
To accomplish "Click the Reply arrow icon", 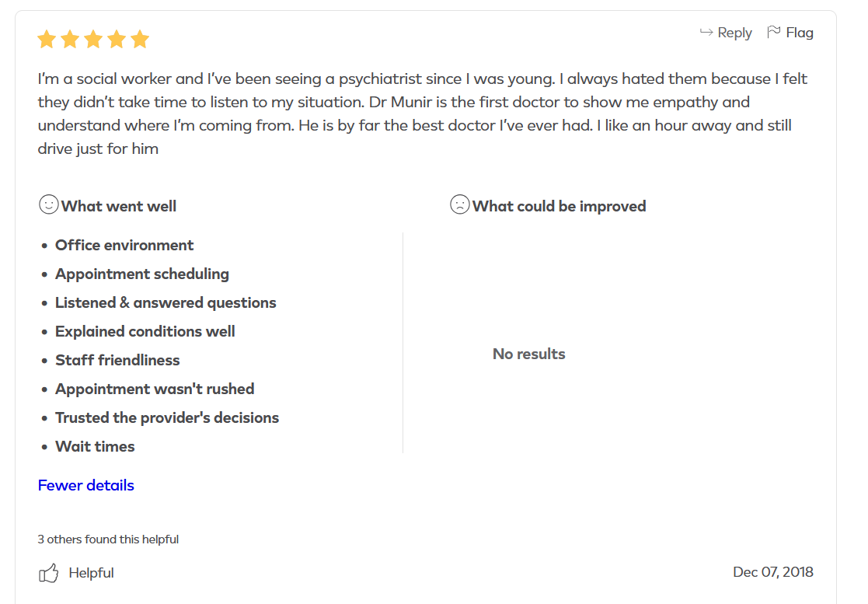I will tap(706, 32).
